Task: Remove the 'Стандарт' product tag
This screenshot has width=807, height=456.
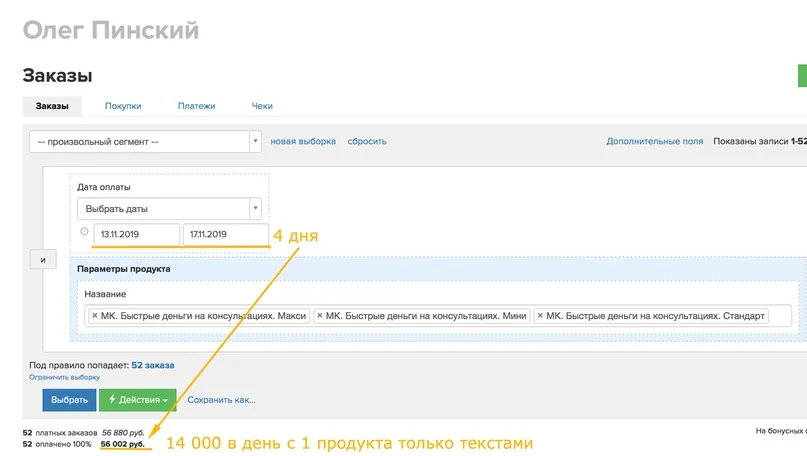Action: point(539,316)
